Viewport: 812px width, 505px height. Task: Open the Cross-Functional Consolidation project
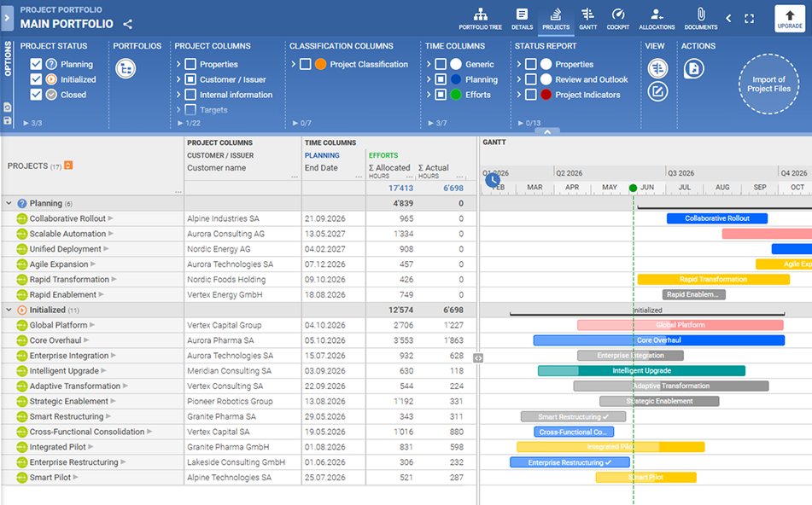pyautogui.click(x=87, y=432)
